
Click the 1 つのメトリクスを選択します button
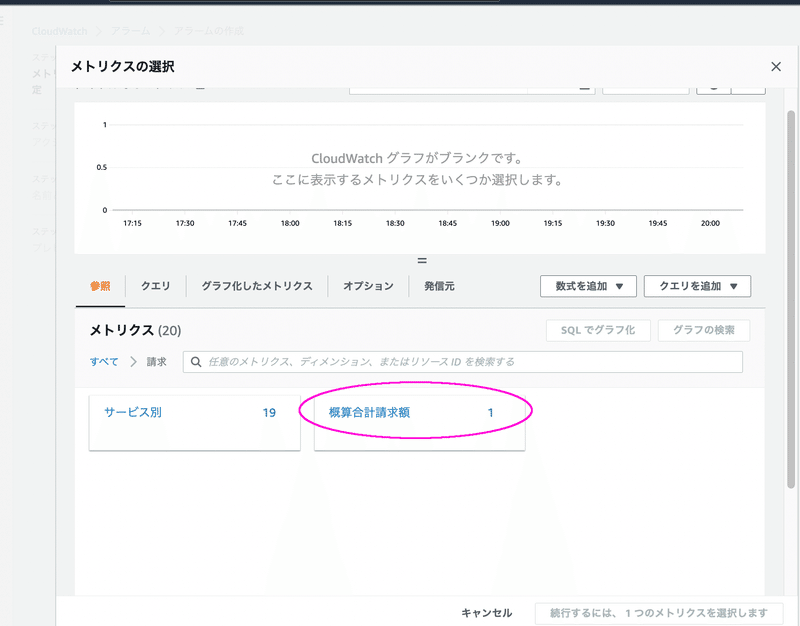pos(659,613)
